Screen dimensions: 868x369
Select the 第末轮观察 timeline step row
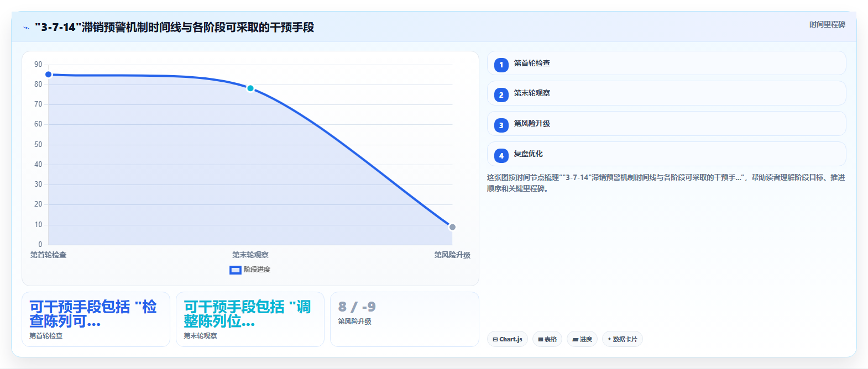(x=666, y=93)
